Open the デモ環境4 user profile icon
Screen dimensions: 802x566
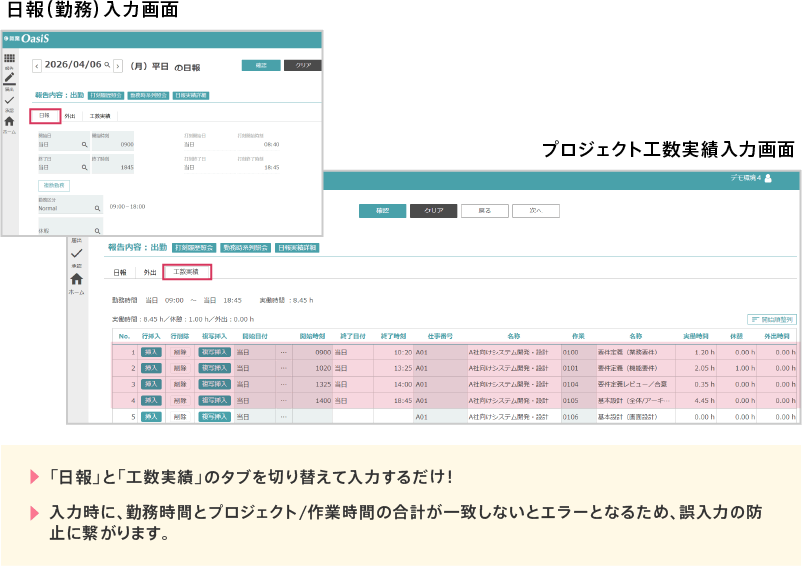[x=768, y=178]
